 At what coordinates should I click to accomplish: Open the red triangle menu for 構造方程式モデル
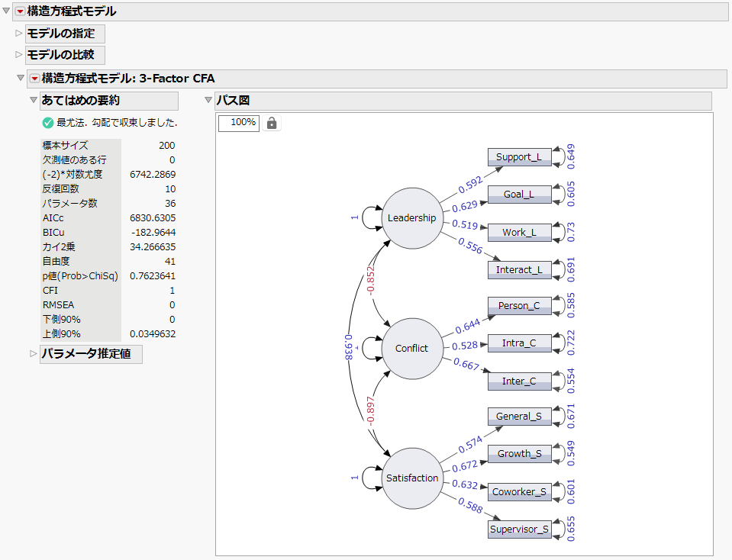(20, 11)
